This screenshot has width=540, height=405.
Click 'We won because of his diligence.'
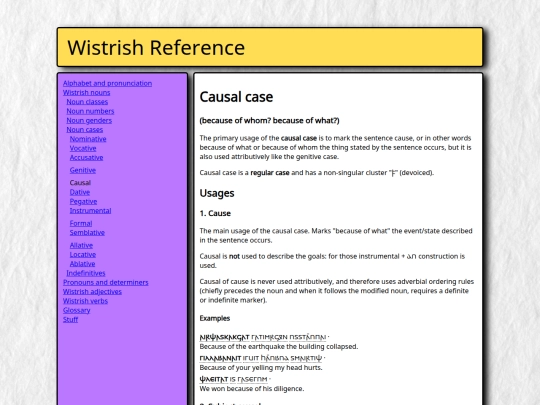coord(252,389)
